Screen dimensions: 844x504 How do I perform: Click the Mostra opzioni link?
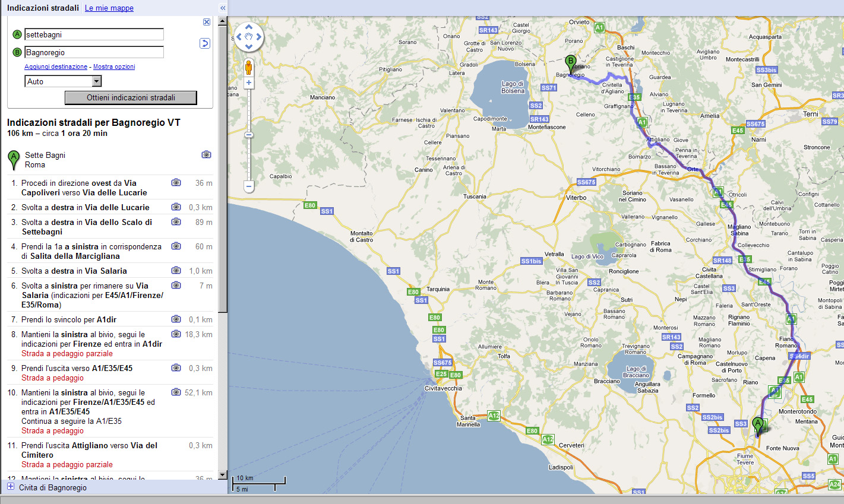tap(114, 67)
